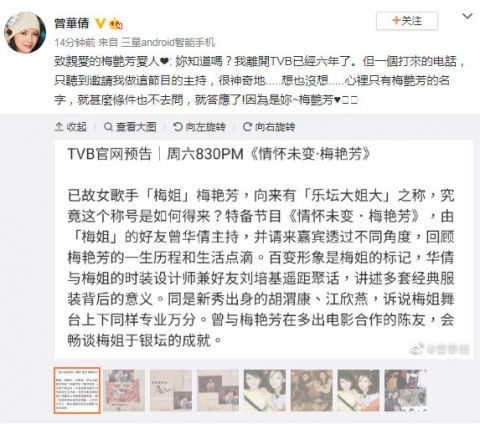Screen dimensions: 480x424
Task: Click the enlarged TVB官网预告 preview image
Action: tap(264, 250)
